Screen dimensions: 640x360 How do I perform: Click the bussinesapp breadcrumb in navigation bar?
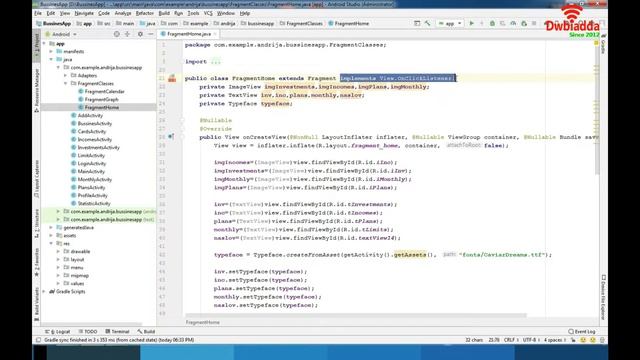coord(258,24)
